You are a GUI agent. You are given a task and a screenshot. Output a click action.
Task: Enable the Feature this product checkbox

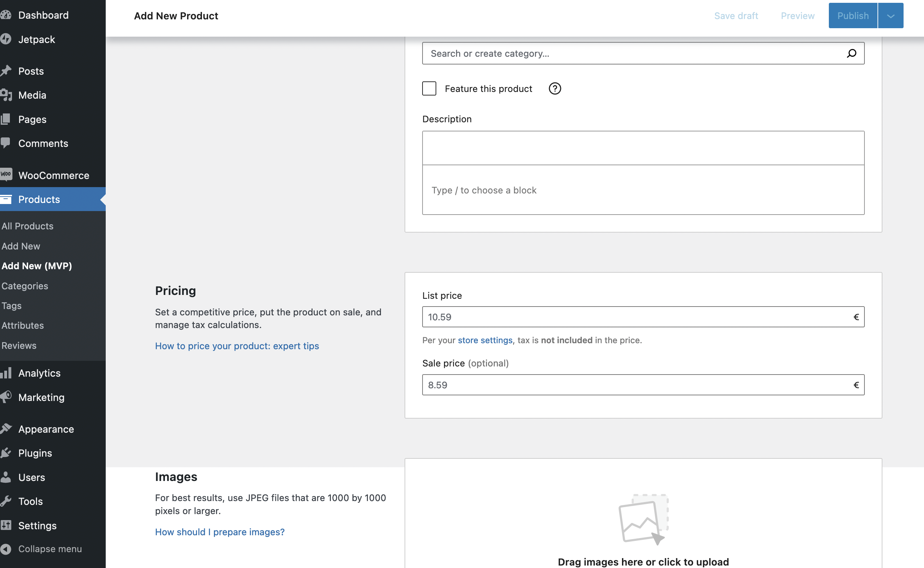click(429, 88)
